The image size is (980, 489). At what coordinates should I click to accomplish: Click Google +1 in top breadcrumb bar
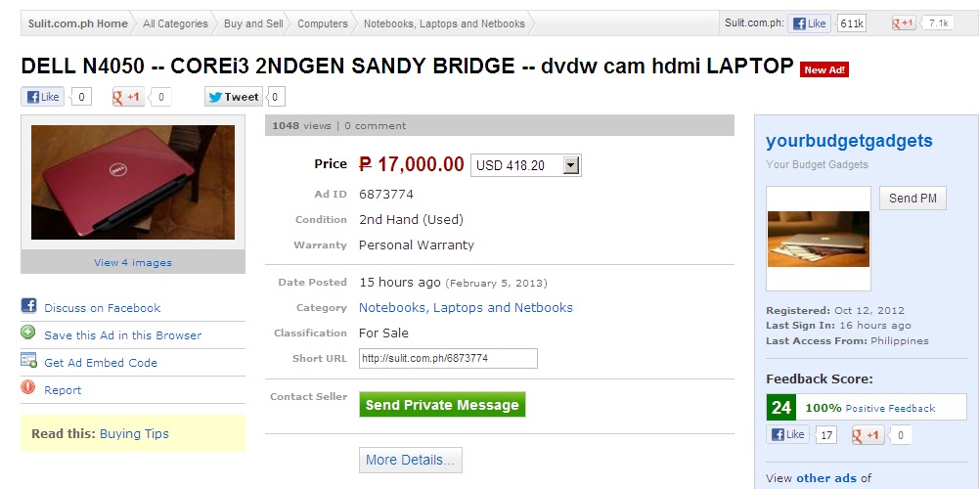903,23
